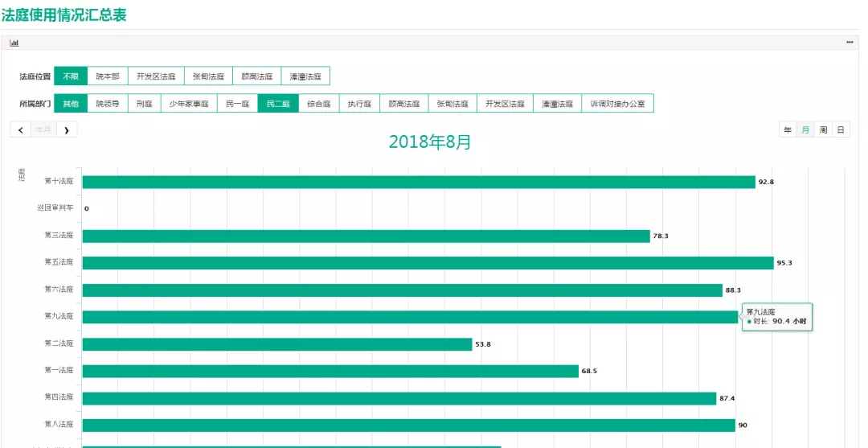The width and height of the screenshot is (868, 448).
Task: Select 张甸法庭 in 法庭位置 row
Action: 209,76
